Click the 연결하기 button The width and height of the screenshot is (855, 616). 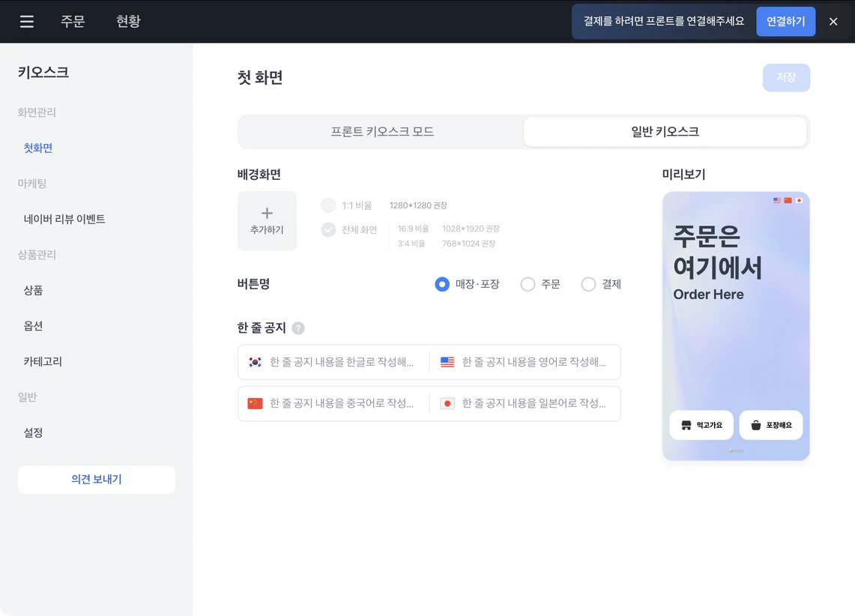(786, 21)
